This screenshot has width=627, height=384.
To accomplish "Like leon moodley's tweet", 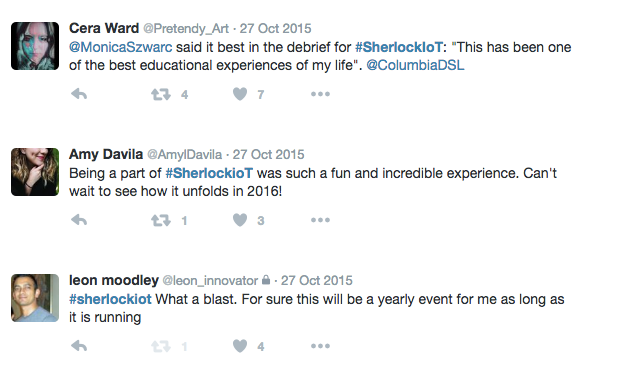I will [240, 346].
